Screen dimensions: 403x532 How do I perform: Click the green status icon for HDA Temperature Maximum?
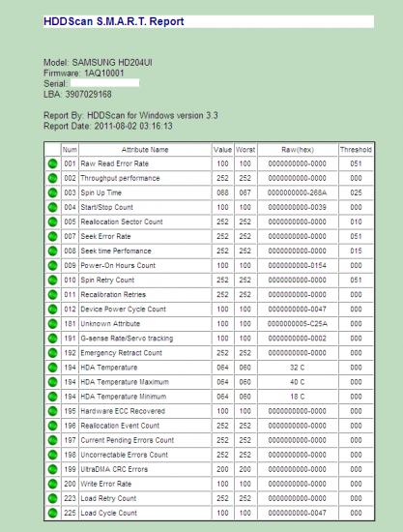point(52,382)
